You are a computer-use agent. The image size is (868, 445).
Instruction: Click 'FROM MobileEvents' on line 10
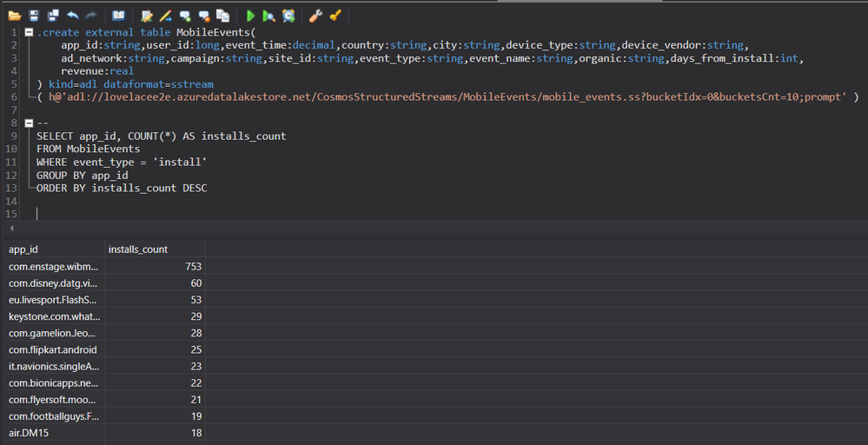[x=88, y=149]
